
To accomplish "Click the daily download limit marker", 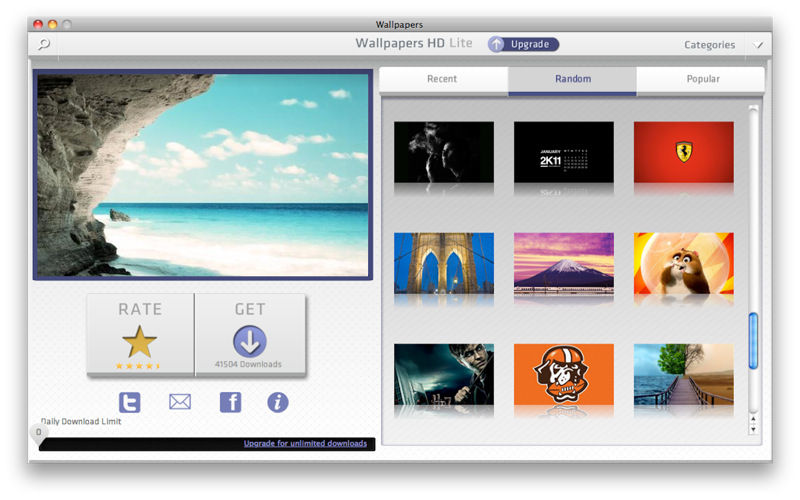I will pos(38,433).
